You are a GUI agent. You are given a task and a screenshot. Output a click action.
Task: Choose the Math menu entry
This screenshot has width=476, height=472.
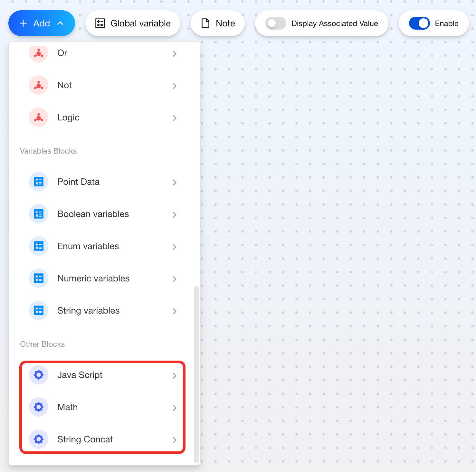(68, 407)
